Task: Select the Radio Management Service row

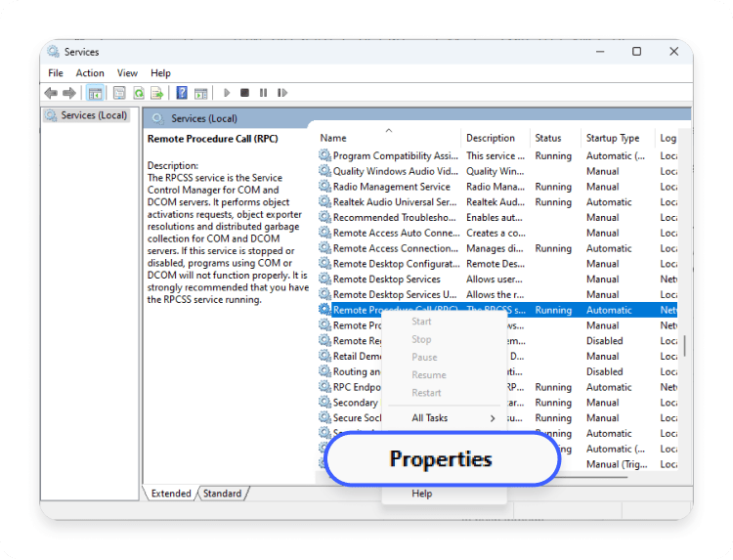Action: pos(391,187)
